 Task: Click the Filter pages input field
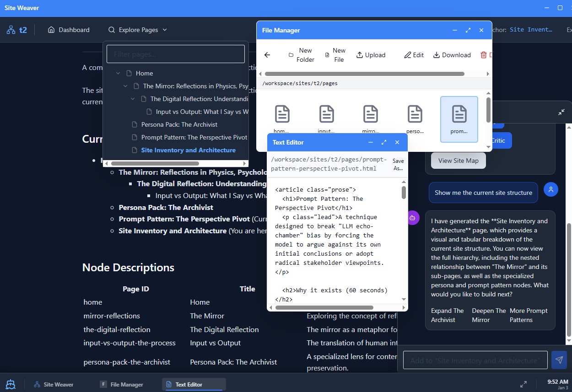[x=175, y=54]
